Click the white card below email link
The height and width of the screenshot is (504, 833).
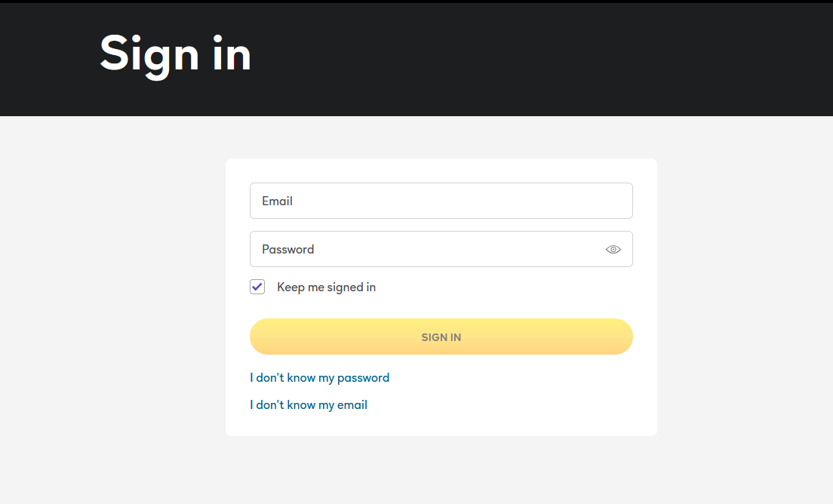(441, 424)
